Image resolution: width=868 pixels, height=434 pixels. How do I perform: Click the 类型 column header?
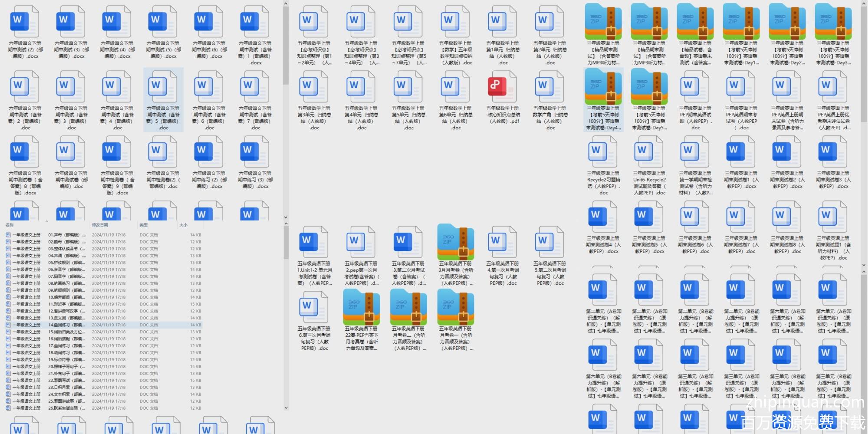[x=144, y=225]
